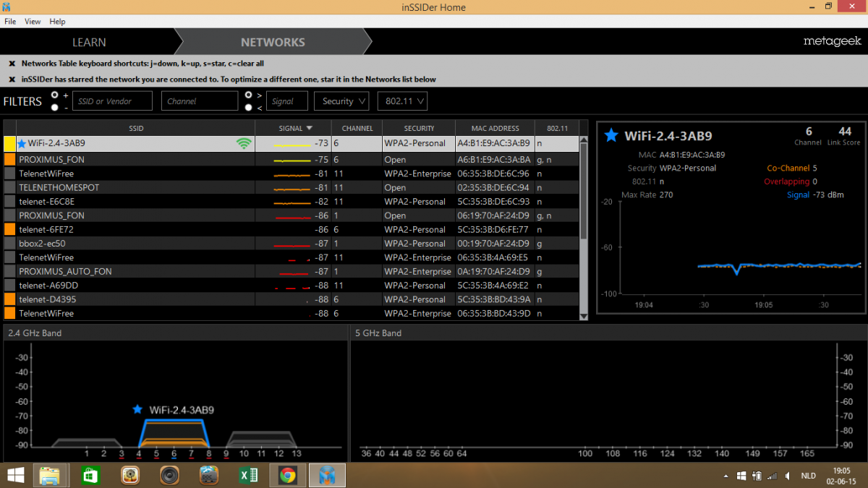Click the orange color box of telenet-6FE72 row
Screen dimensions: 868x488
coord(9,229)
